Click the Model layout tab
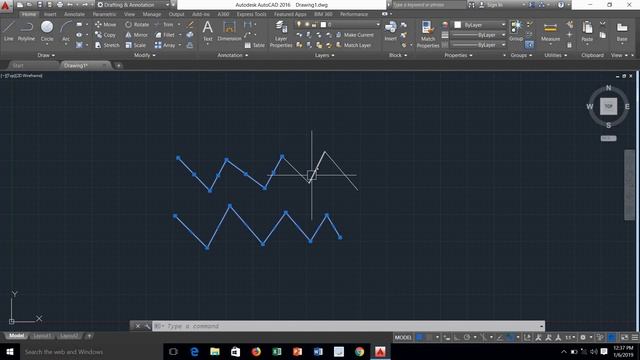 [x=17, y=336]
